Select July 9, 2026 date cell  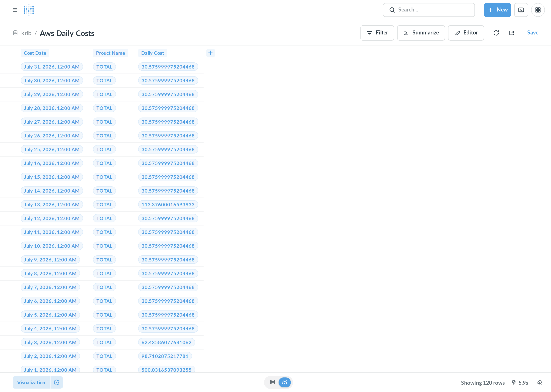50,260
